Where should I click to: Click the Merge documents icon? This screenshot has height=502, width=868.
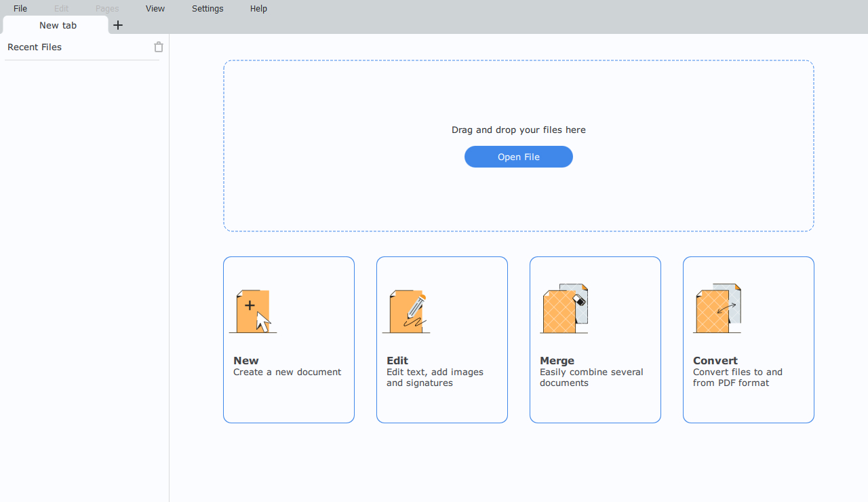coord(564,308)
